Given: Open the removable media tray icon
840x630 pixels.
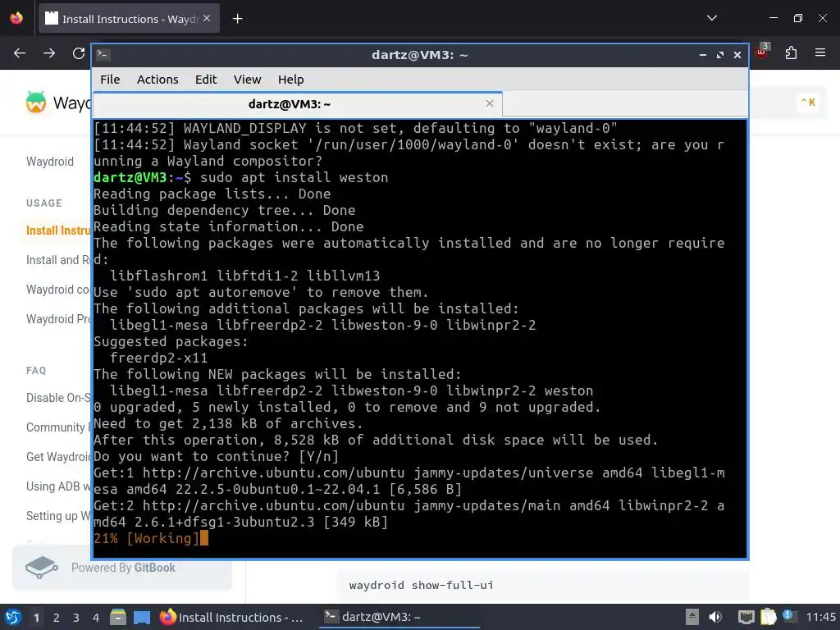Looking at the screenshot, I should pos(692,617).
